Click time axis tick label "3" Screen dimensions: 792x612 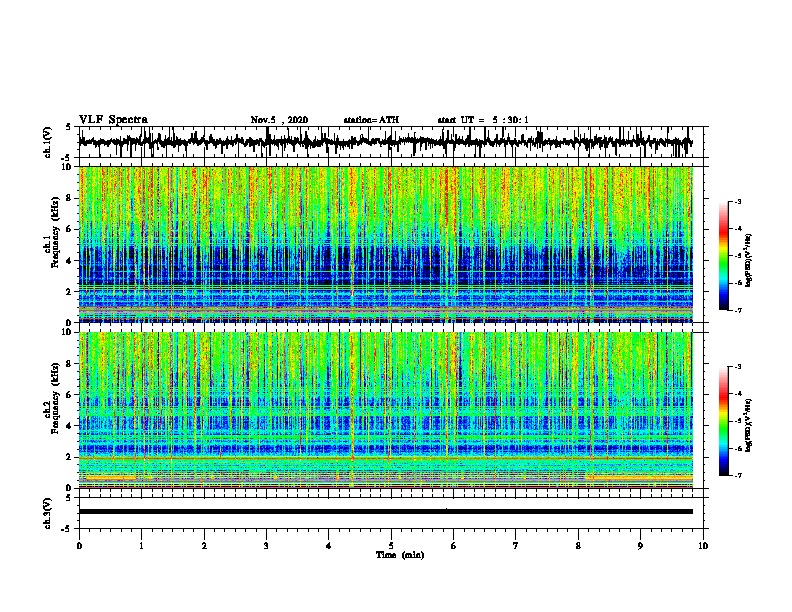[266, 546]
